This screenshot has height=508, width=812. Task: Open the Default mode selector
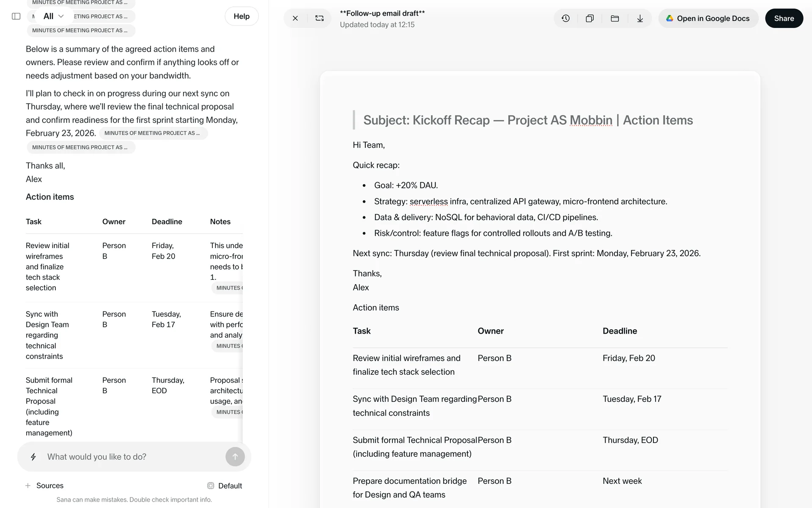pyautogui.click(x=225, y=486)
